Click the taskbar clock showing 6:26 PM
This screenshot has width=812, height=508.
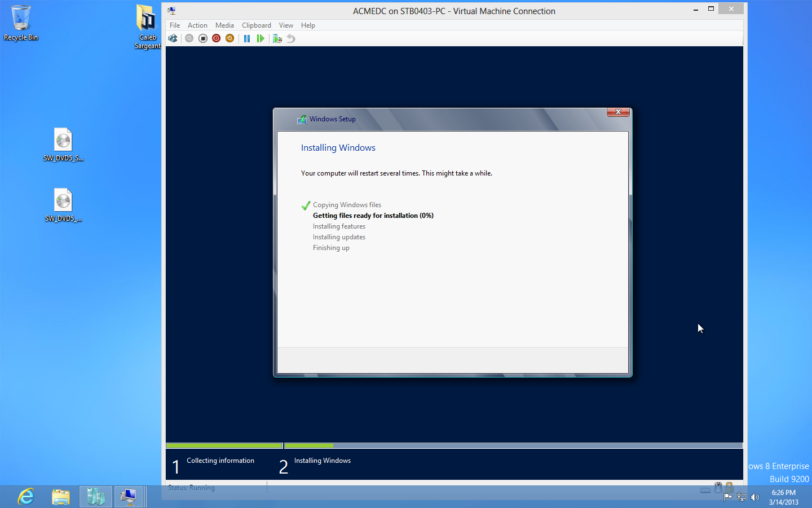(x=784, y=497)
